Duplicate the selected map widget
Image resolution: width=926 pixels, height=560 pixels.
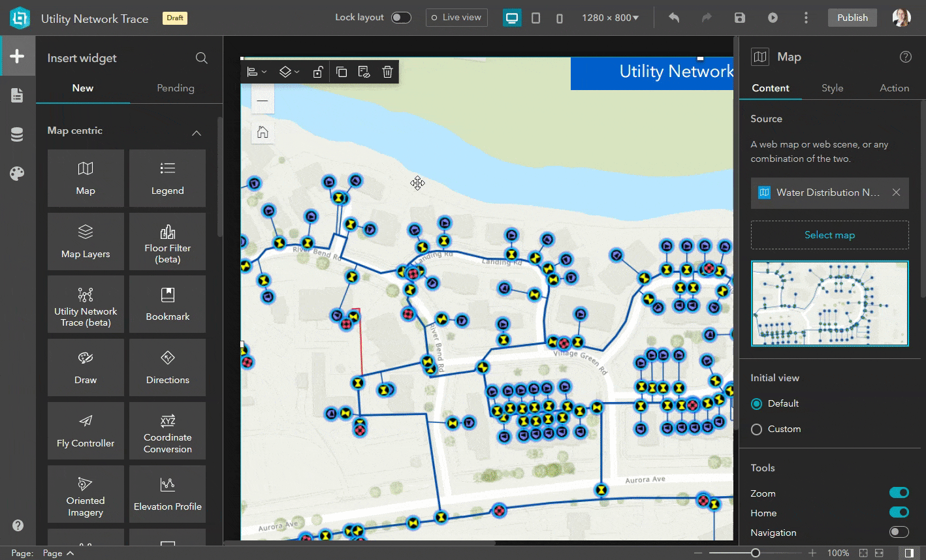pos(342,72)
